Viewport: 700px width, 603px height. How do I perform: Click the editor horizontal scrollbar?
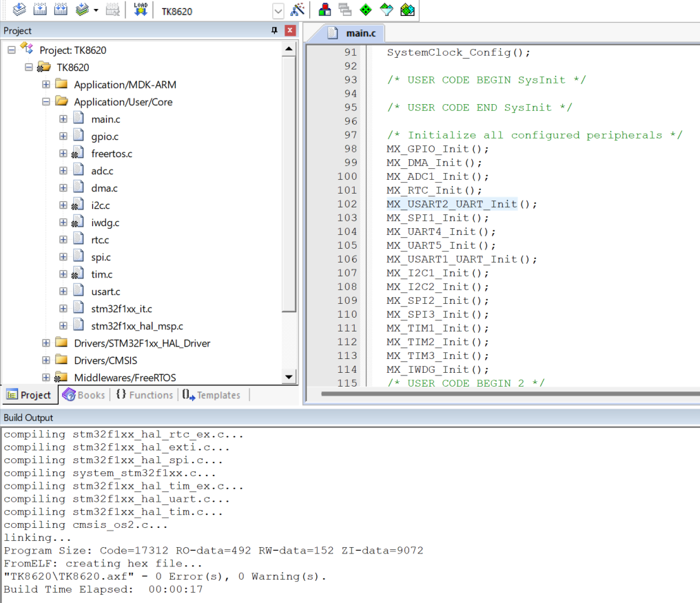click(510, 394)
